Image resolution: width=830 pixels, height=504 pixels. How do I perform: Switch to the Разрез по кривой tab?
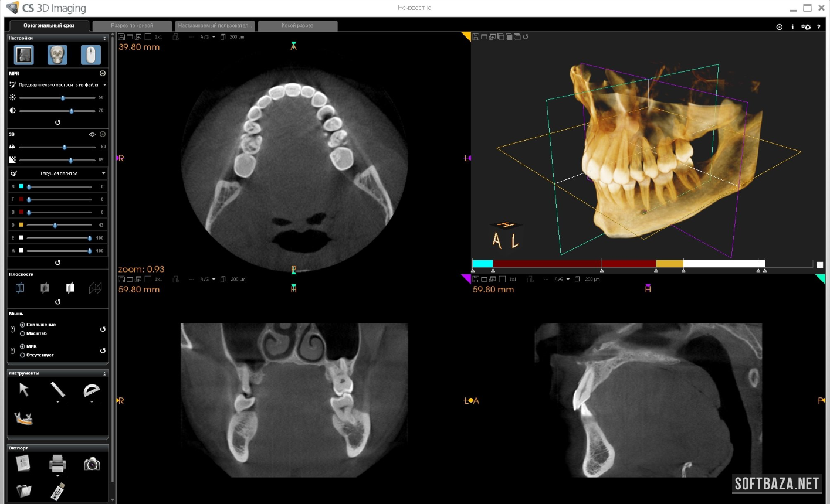(132, 26)
